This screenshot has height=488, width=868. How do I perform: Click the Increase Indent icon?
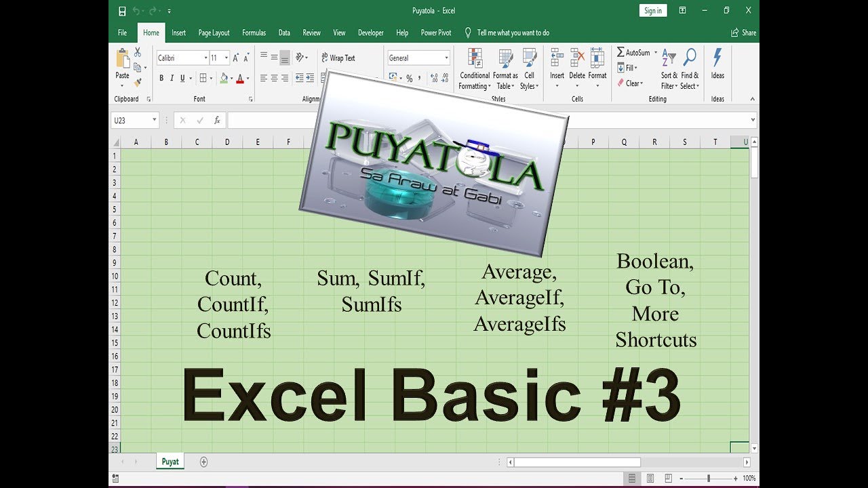310,78
